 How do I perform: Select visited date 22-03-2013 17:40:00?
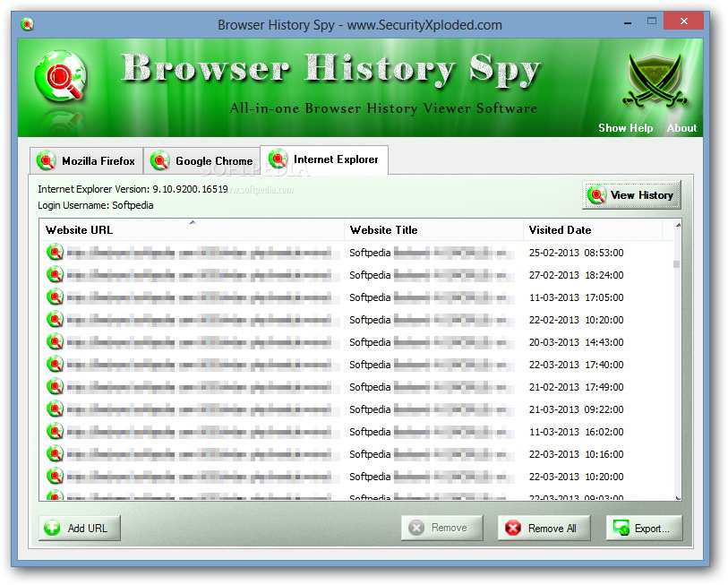pyautogui.click(x=576, y=365)
